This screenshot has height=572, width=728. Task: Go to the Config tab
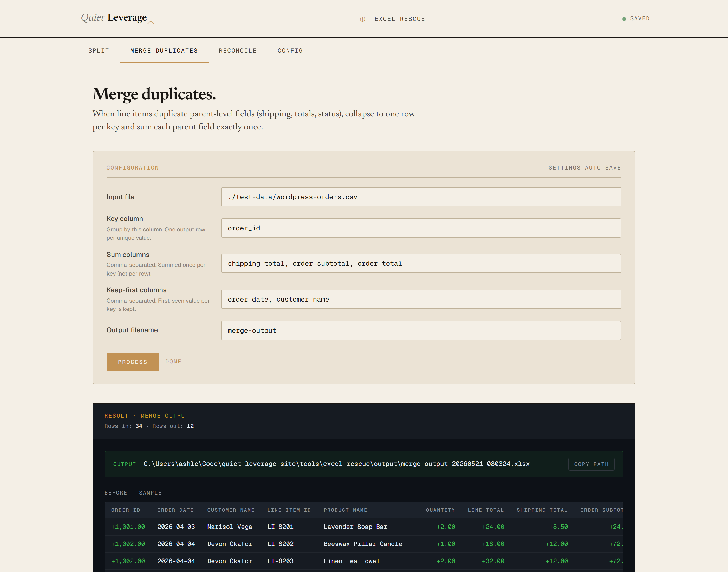point(290,50)
